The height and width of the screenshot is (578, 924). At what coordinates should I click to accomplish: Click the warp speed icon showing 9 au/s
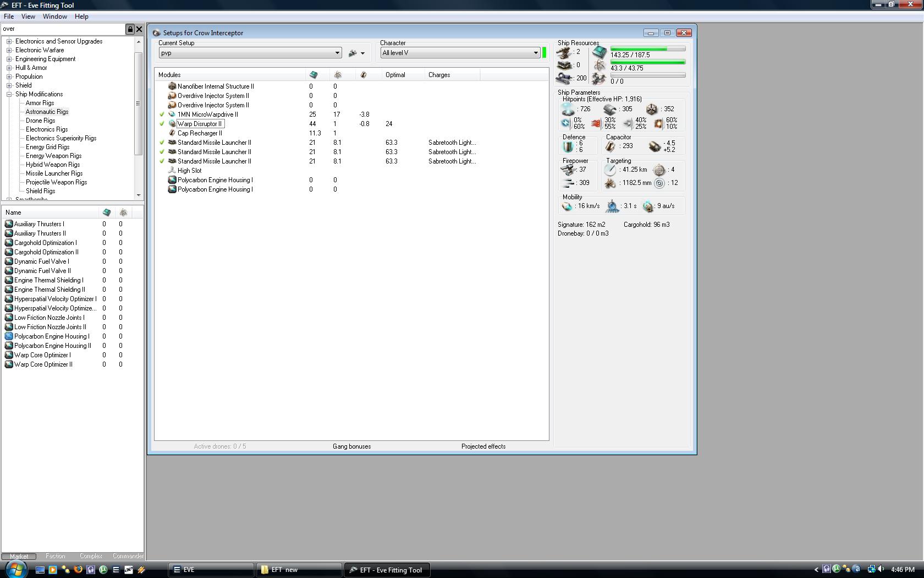(x=648, y=206)
